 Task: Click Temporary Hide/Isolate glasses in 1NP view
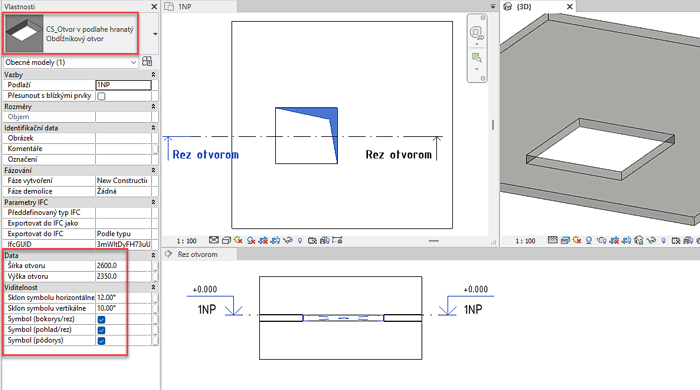pos(288,240)
